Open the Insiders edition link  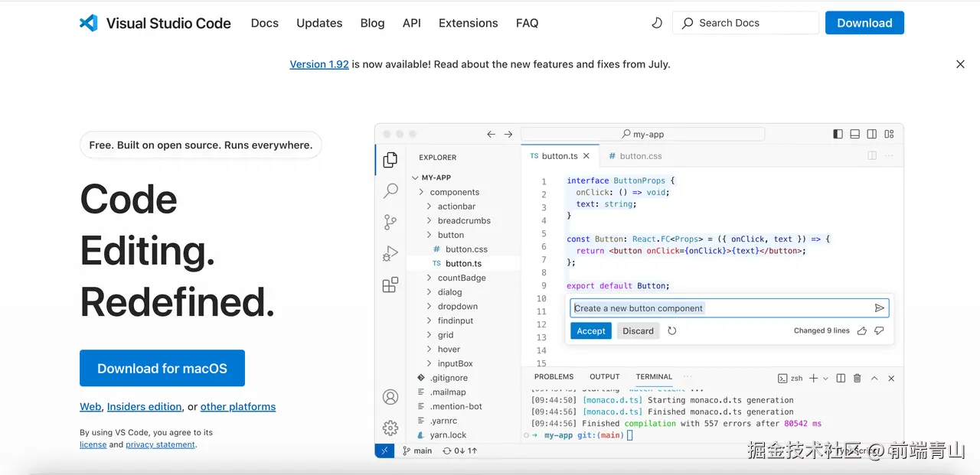pos(145,407)
